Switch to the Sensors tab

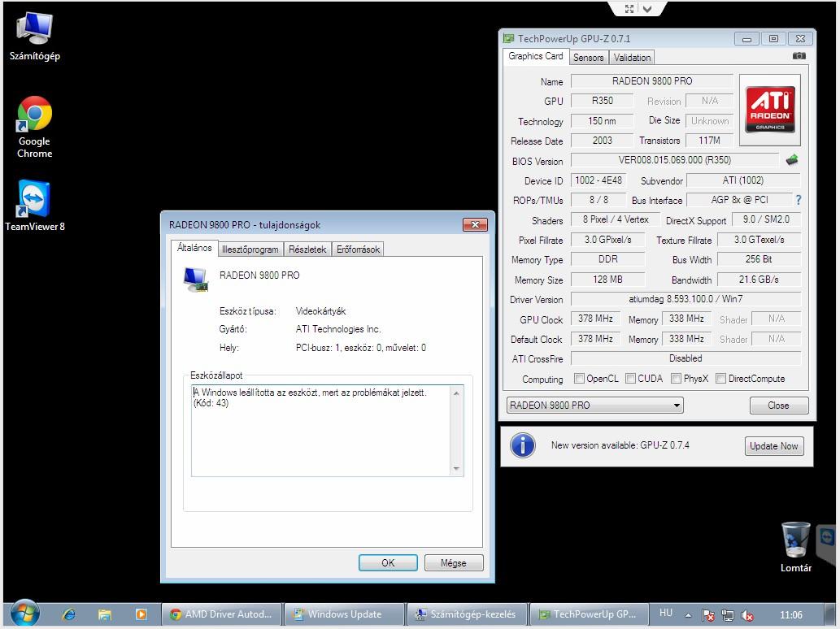coord(588,57)
